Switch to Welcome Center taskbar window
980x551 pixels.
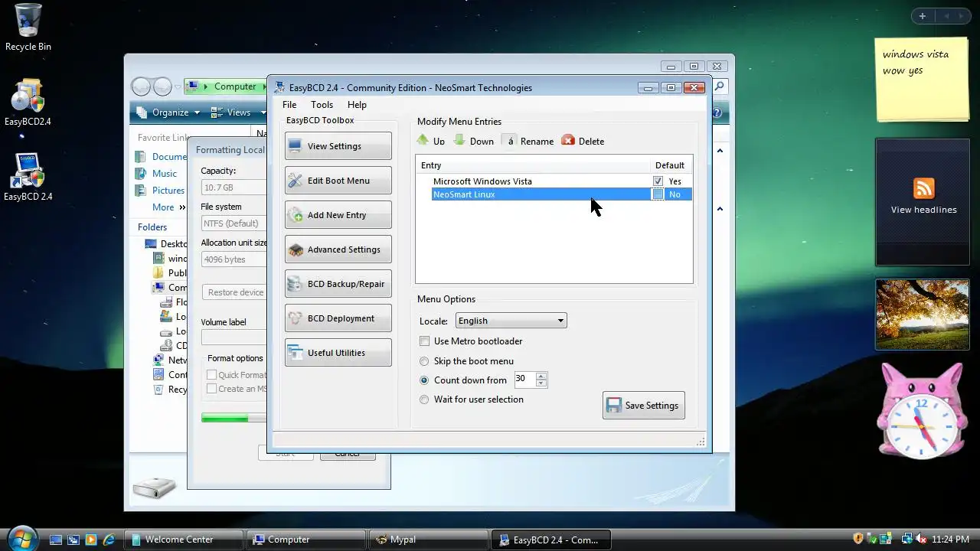[184, 540]
